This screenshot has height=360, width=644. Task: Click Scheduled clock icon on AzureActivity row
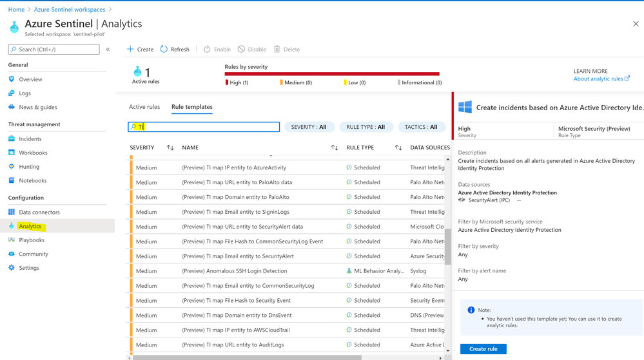point(349,167)
